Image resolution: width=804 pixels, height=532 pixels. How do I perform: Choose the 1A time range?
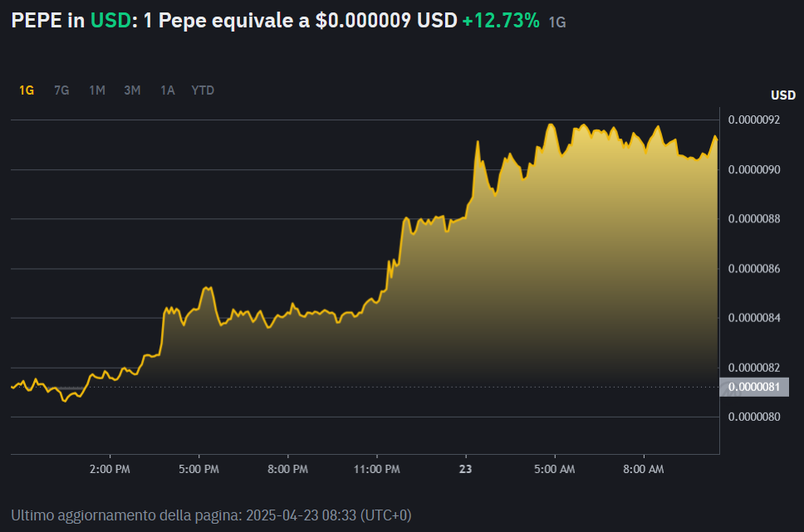[x=168, y=90]
